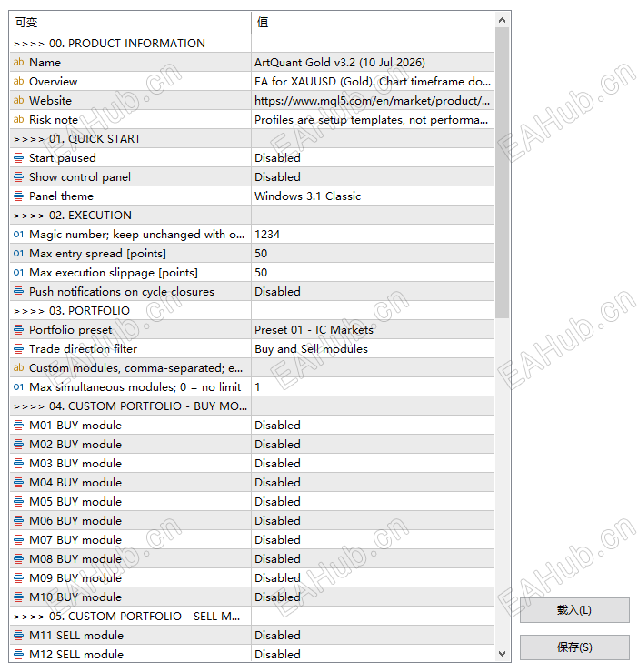This screenshot has height=672, width=638.
Task: Click the enum icon beside M01 BUY module
Action: (18, 426)
